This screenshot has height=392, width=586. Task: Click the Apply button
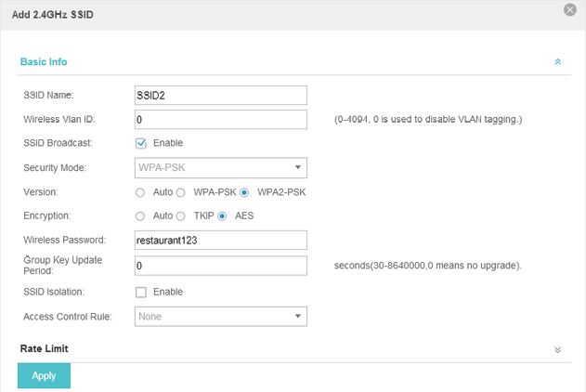point(44,375)
